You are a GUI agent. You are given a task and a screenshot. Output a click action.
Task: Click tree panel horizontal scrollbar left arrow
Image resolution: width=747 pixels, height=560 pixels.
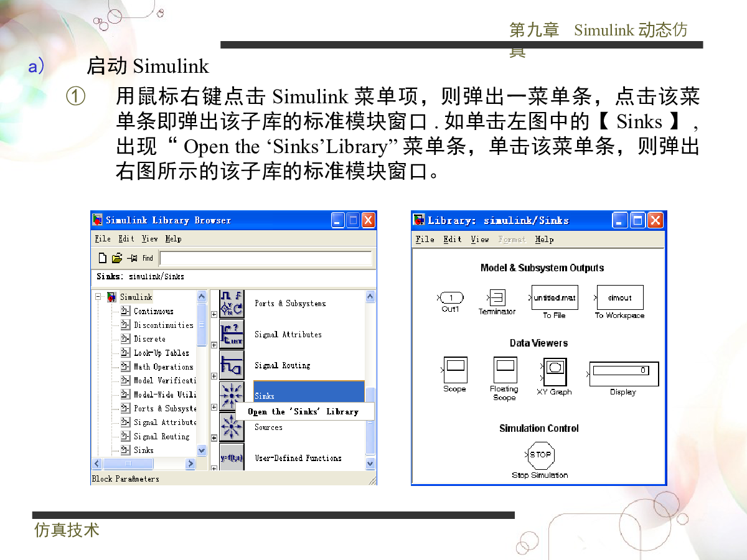(97, 464)
